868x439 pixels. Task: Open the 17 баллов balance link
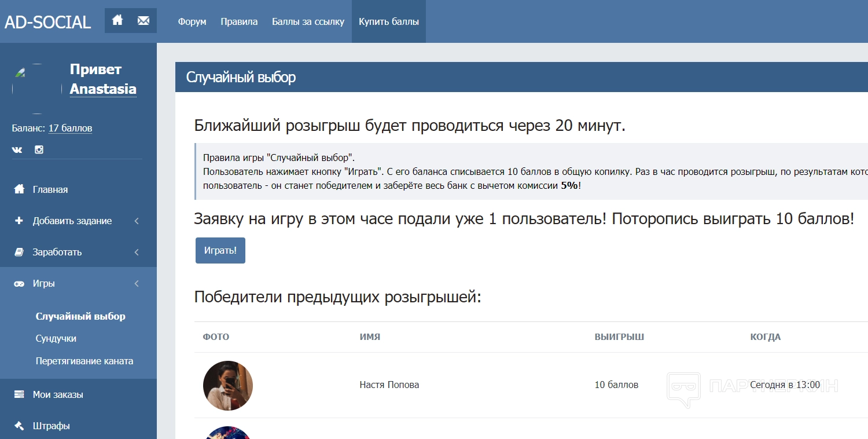tap(70, 128)
